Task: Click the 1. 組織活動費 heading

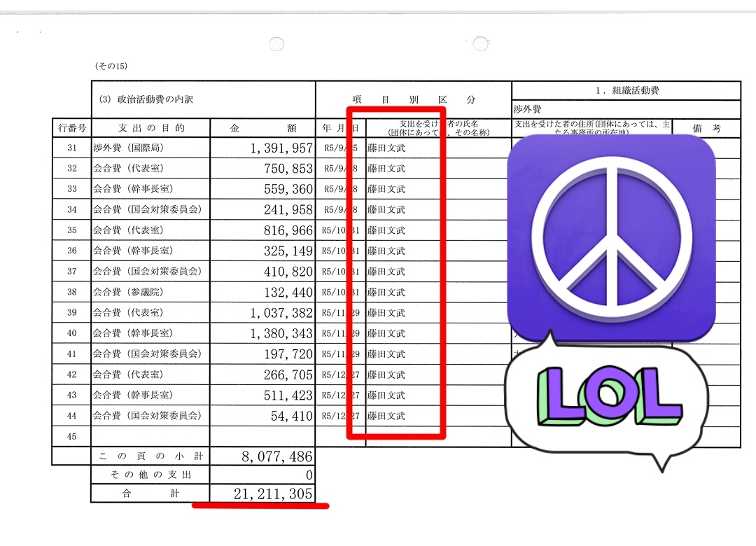Action: [626, 90]
